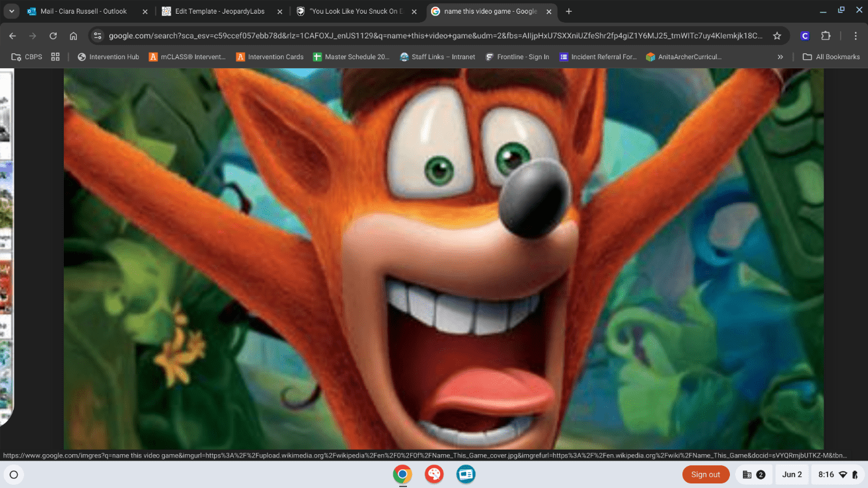868x488 pixels.
Task: Bookmark this page with the star
Action: pos(777,36)
